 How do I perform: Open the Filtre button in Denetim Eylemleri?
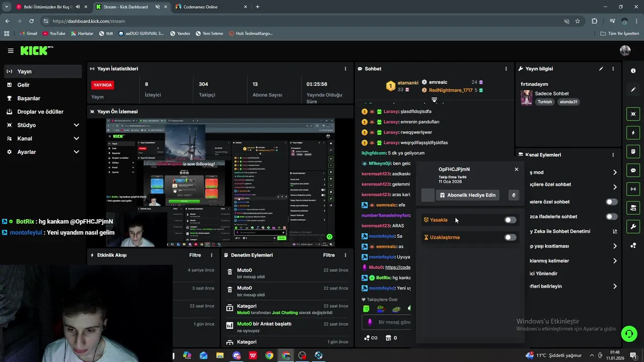[x=329, y=255]
